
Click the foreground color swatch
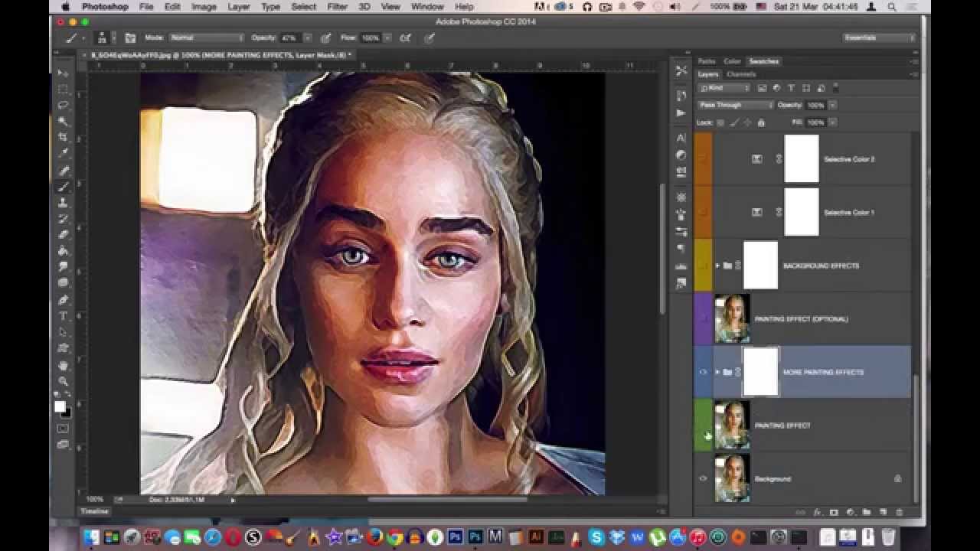(60, 406)
